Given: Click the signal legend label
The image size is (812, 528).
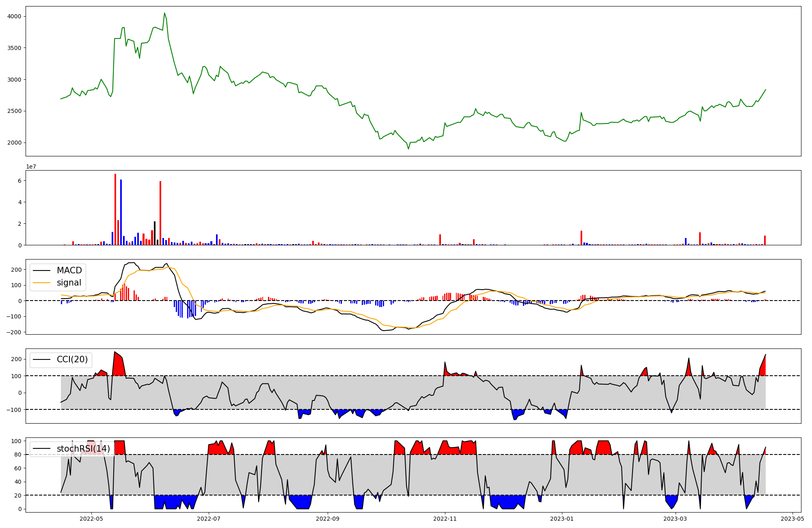Looking at the screenshot, I should pos(69,283).
